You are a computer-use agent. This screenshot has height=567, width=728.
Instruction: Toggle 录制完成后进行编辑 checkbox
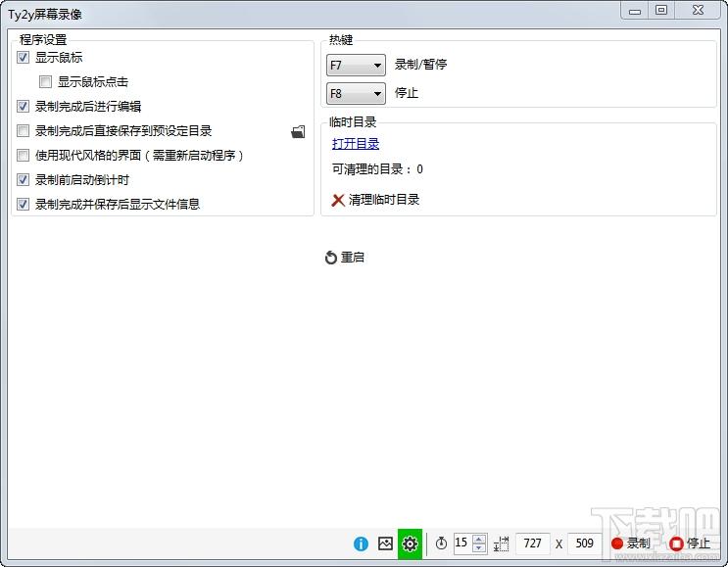[23, 107]
